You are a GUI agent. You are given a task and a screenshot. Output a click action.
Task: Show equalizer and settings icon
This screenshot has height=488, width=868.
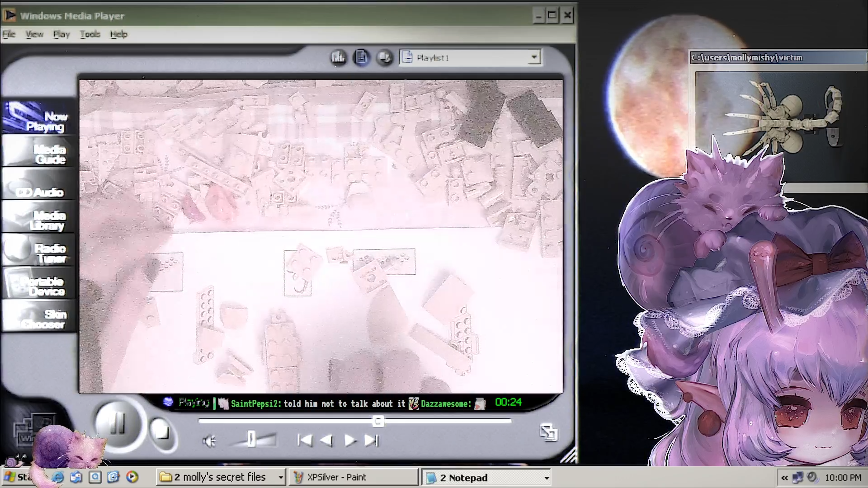pyautogui.click(x=338, y=57)
